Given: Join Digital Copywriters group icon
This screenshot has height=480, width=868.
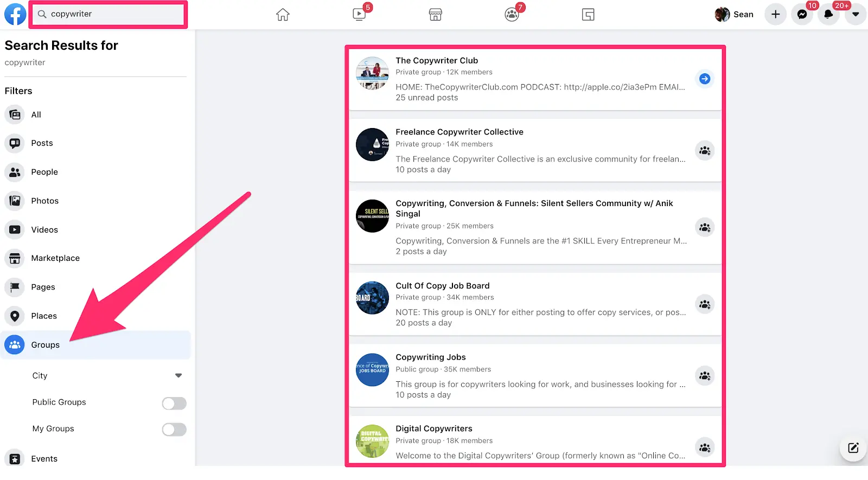Looking at the screenshot, I should pyautogui.click(x=705, y=447).
